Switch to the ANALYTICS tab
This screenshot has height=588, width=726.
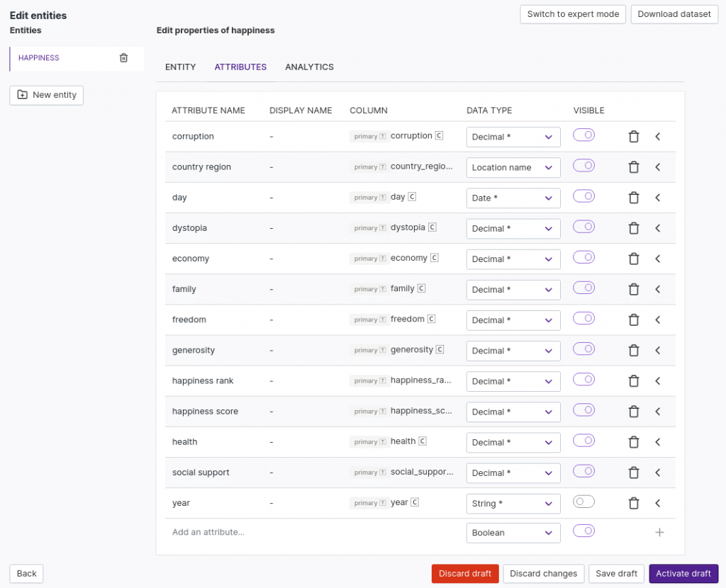pyautogui.click(x=309, y=67)
